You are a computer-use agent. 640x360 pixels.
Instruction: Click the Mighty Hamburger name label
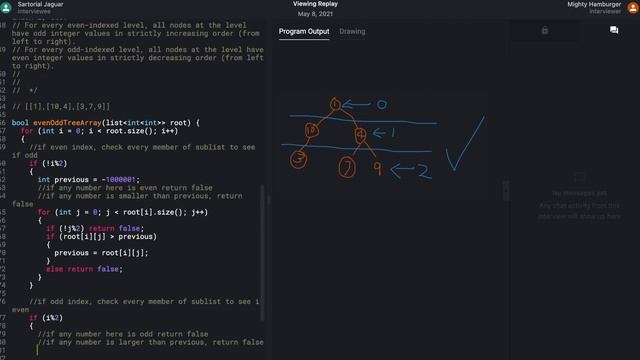(x=594, y=4)
